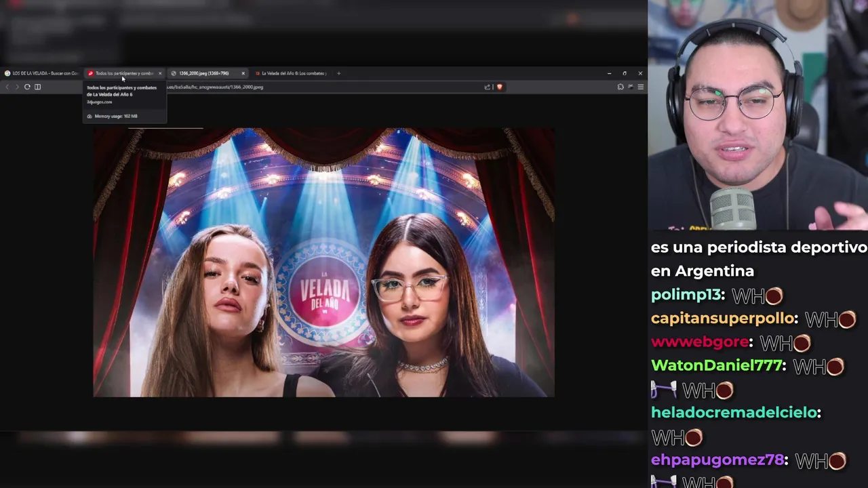868x488 pixels.
Task: Click chat username 'polimp13'
Action: pos(685,296)
